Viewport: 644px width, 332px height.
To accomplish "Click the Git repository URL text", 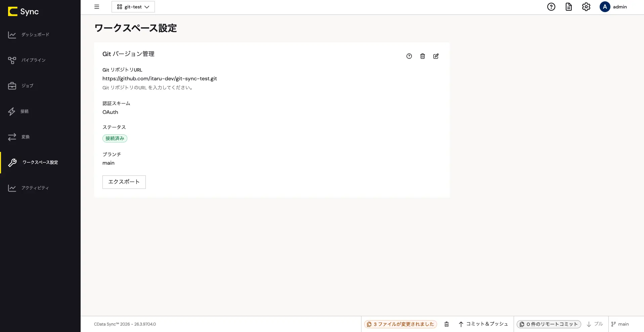I will pos(160,78).
